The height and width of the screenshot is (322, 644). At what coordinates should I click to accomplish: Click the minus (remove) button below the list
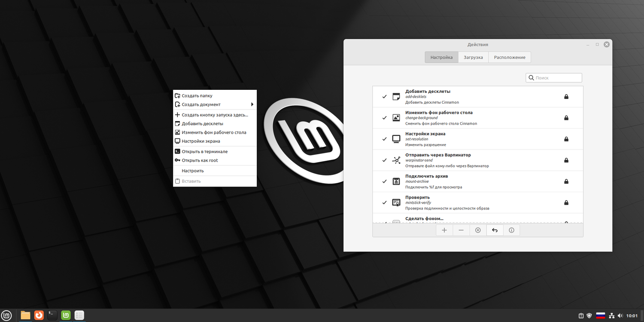point(461,230)
